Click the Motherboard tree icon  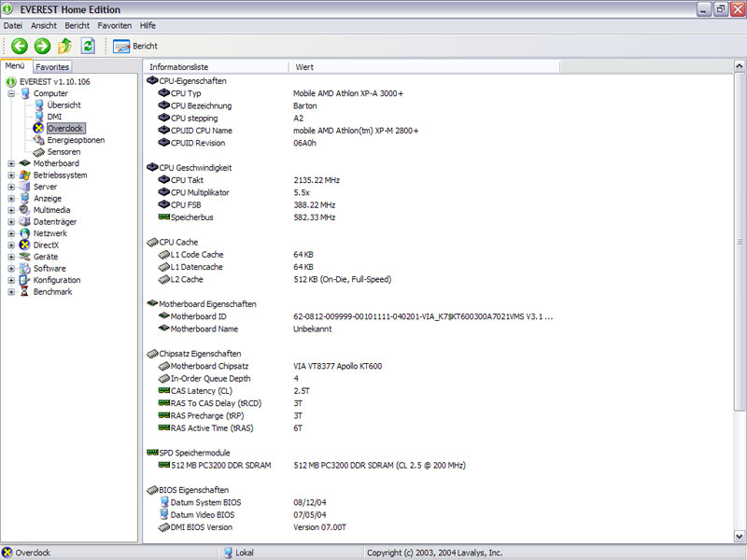coord(25,163)
